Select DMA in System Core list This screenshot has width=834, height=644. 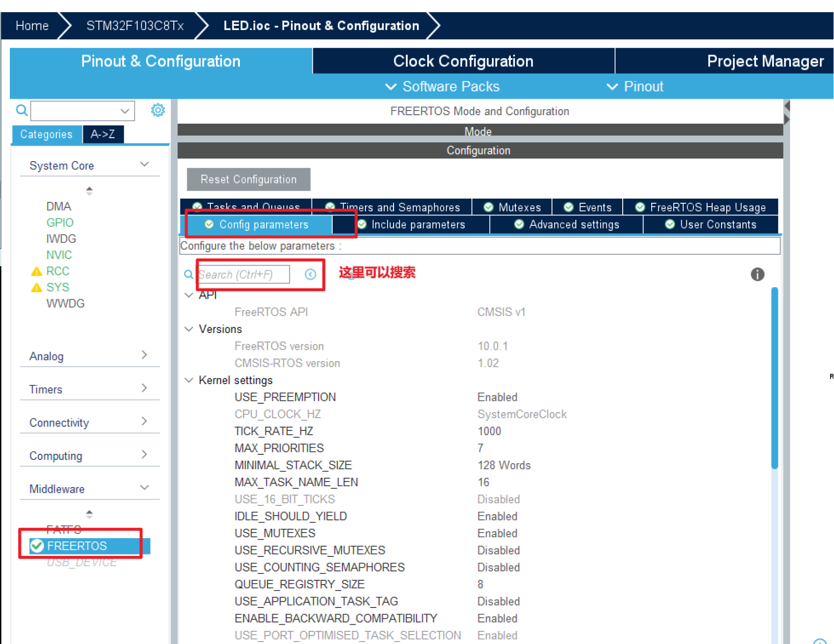[x=59, y=207]
